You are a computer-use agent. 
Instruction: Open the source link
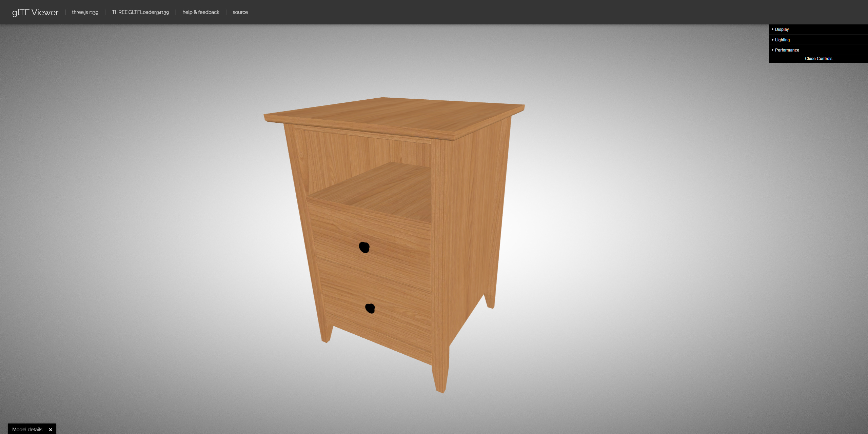(x=240, y=12)
